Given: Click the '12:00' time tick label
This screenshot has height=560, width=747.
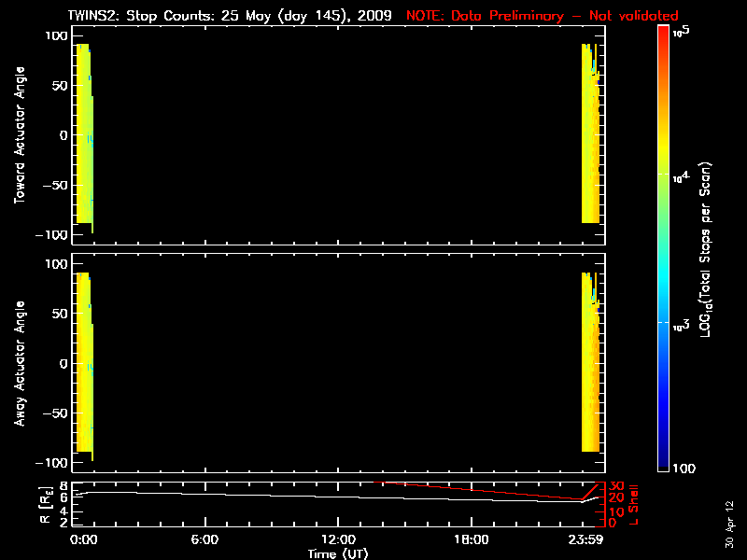Looking at the screenshot, I should click(338, 539).
